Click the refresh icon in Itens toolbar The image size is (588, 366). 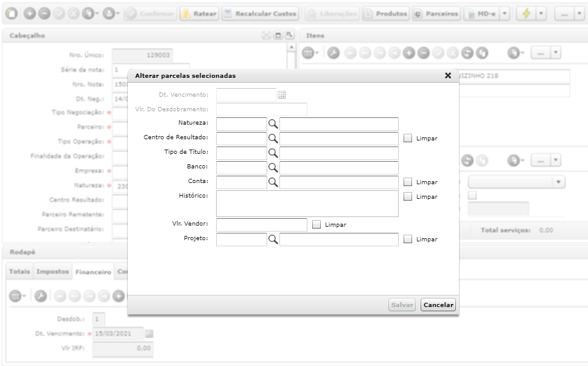pyautogui.click(x=467, y=53)
